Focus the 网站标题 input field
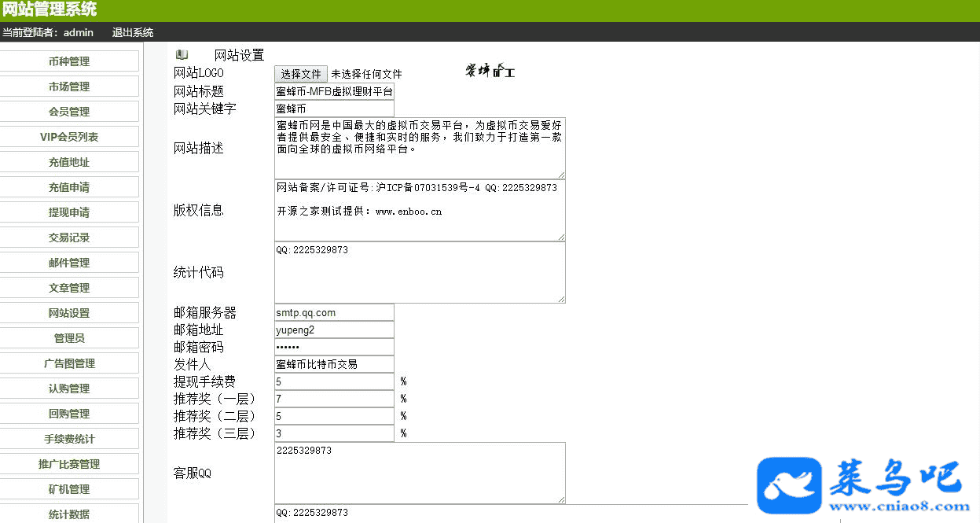 click(334, 91)
